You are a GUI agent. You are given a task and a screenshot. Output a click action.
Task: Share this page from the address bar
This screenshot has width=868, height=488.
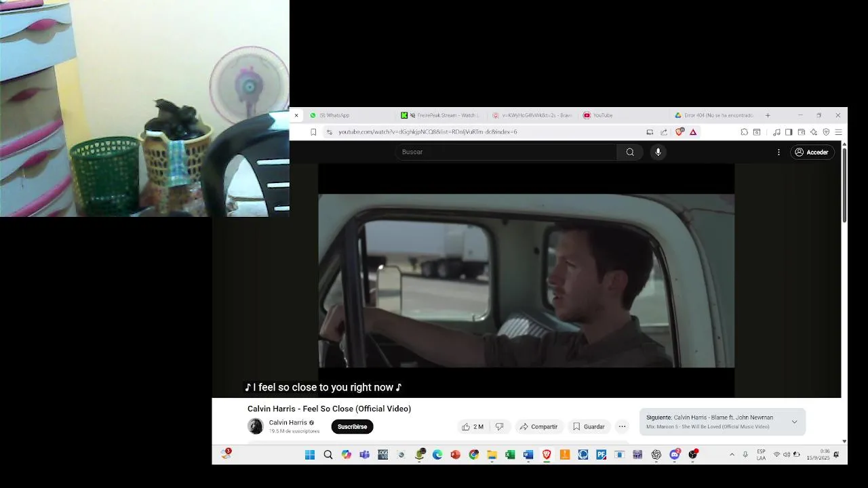(664, 132)
